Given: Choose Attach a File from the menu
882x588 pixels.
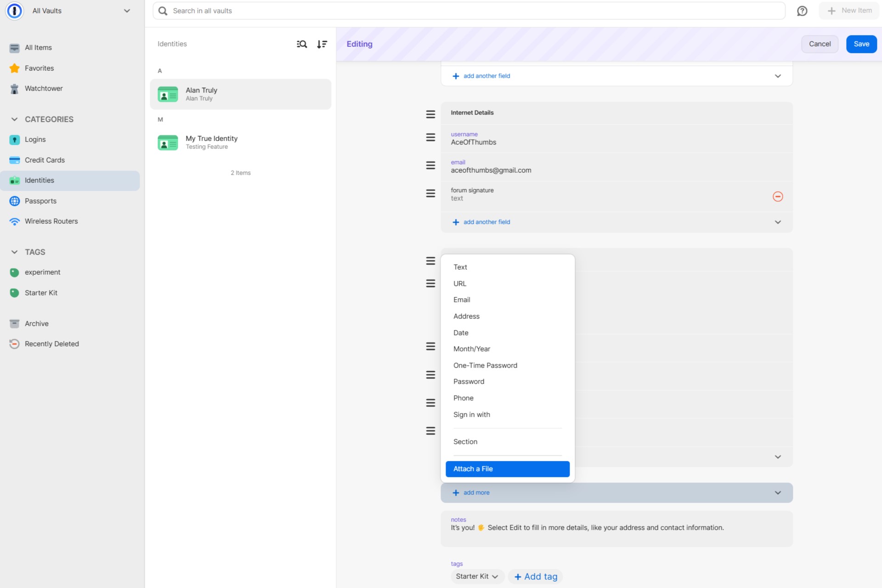Looking at the screenshot, I should [x=508, y=469].
